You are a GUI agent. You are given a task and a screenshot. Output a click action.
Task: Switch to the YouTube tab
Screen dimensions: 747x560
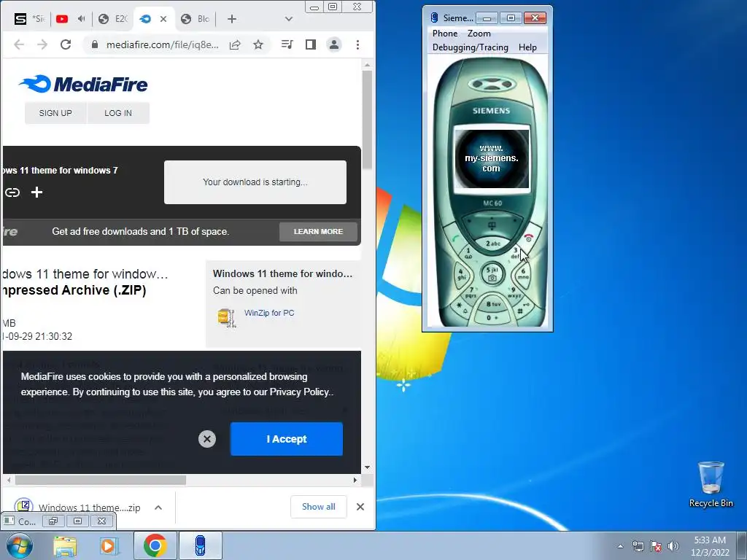(62, 19)
